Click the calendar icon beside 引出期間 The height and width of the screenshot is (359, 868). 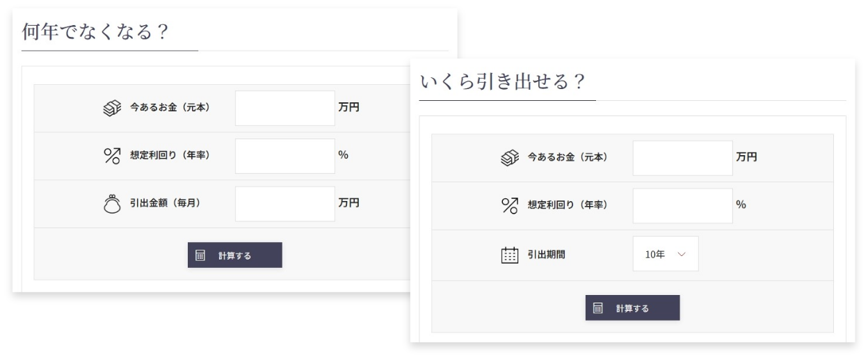click(509, 255)
